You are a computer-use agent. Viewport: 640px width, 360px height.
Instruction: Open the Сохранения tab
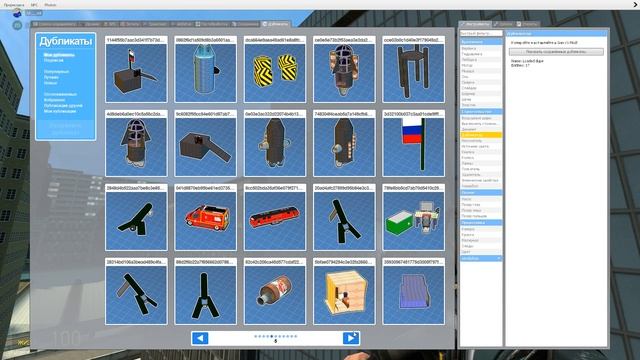pos(245,24)
